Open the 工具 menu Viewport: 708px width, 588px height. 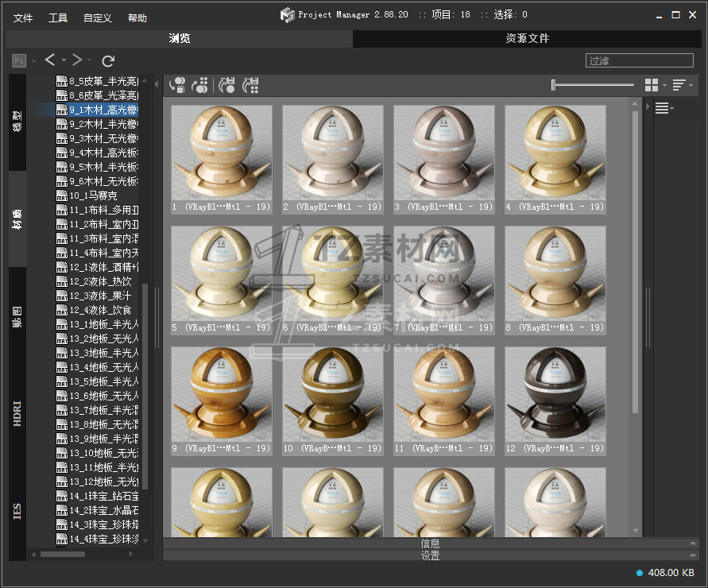click(58, 18)
